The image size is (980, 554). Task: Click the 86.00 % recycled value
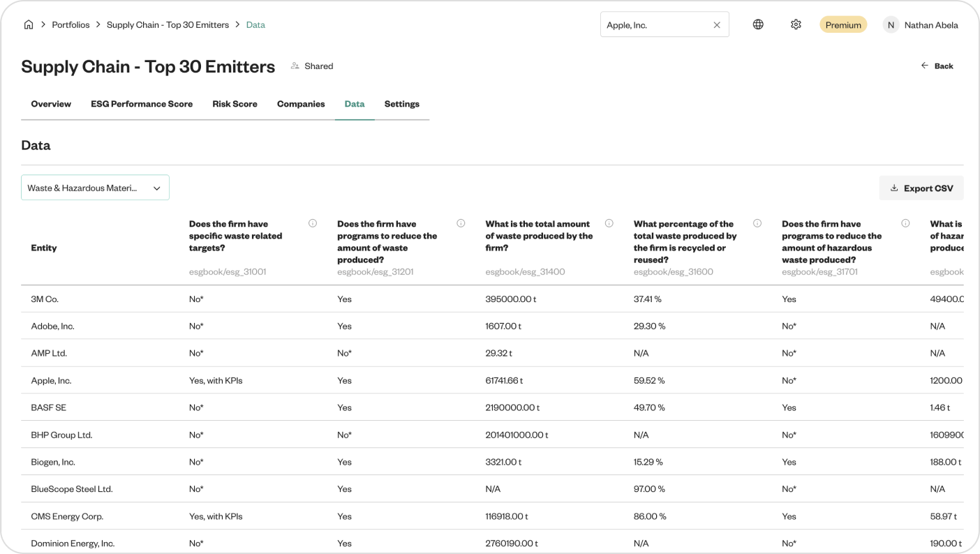click(650, 516)
